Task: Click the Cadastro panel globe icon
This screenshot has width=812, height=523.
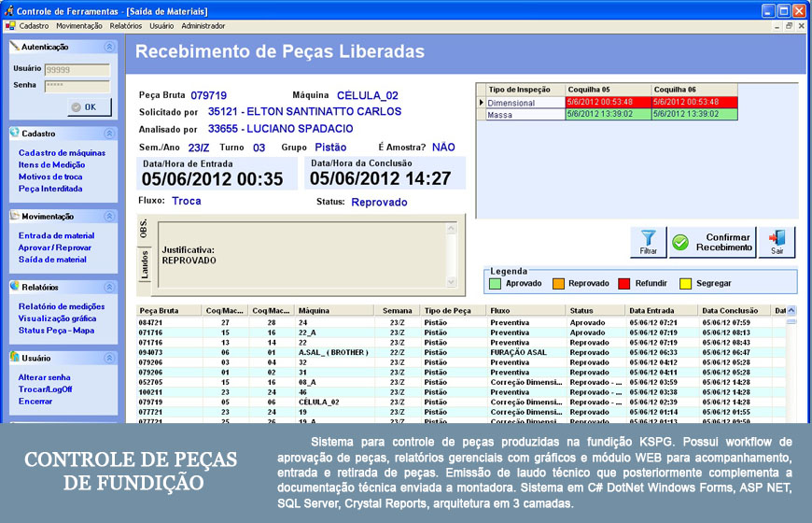Action: pos(15,133)
